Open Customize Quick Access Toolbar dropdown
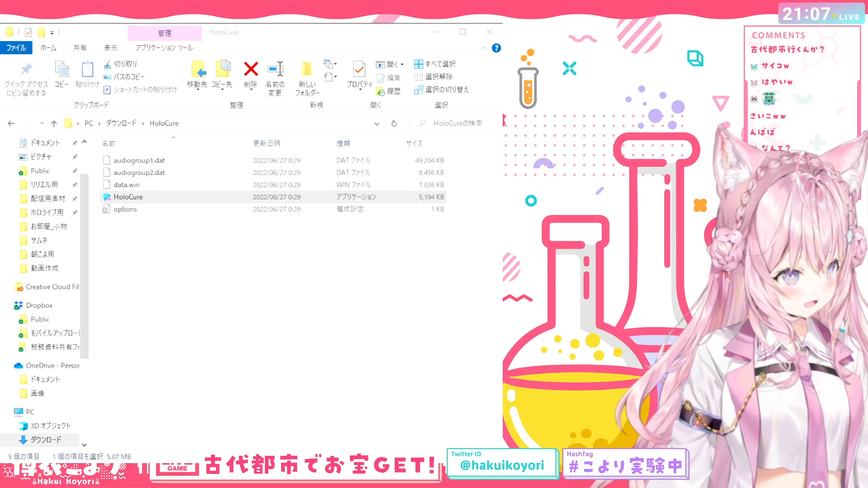This screenshot has height=488, width=868. pos(52,33)
